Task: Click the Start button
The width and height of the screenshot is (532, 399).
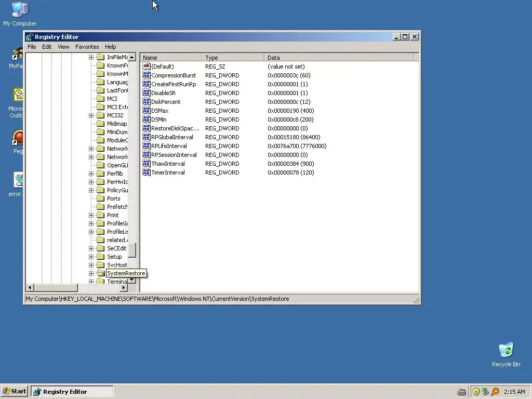Action: [x=15, y=392]
